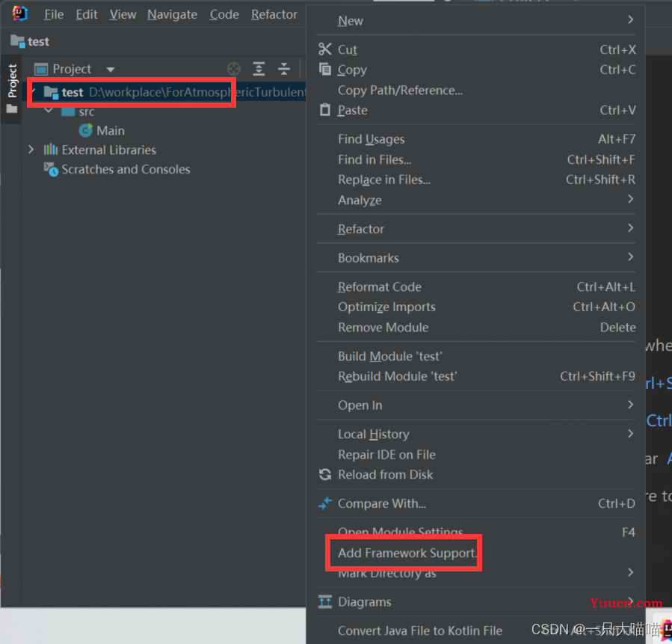Click the External Libraries bars icon
This screenshot has width=672, height=644.
pos(51,150)
